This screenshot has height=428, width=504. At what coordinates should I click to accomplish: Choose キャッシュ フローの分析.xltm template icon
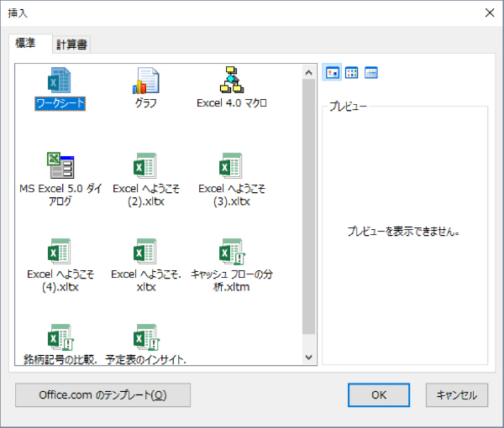[232, 252]
